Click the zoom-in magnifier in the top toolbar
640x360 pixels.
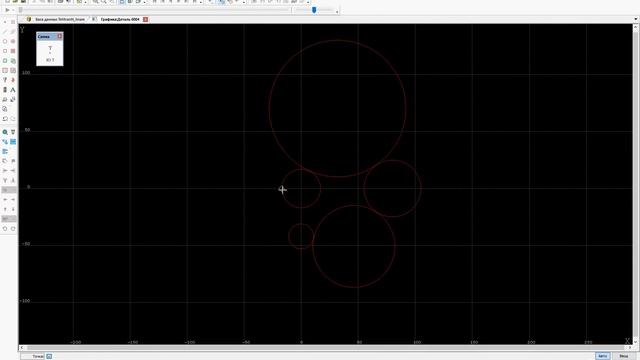[95, 2]
